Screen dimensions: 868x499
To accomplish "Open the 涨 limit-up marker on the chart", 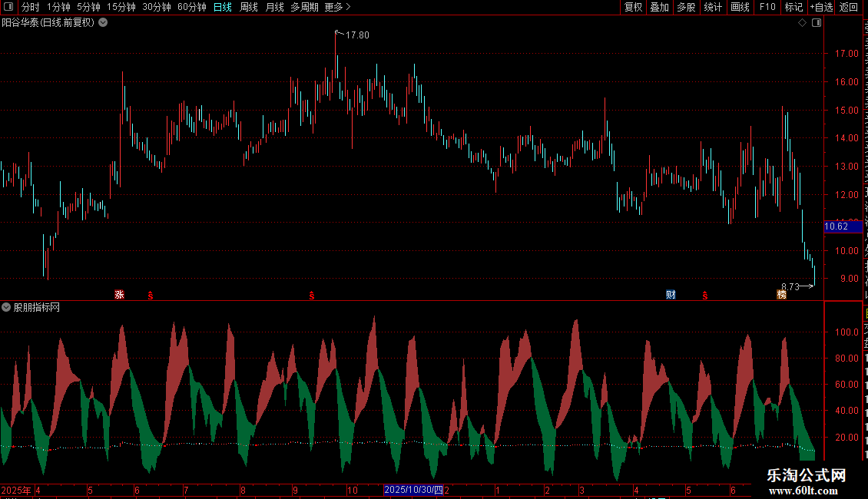I will 119,294.
